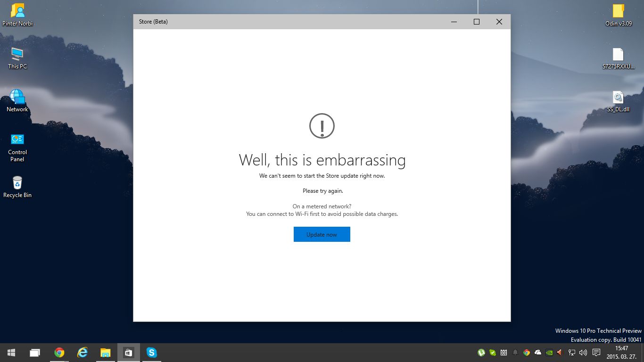Open File Explorer from the taskbar

click(105, 352)
